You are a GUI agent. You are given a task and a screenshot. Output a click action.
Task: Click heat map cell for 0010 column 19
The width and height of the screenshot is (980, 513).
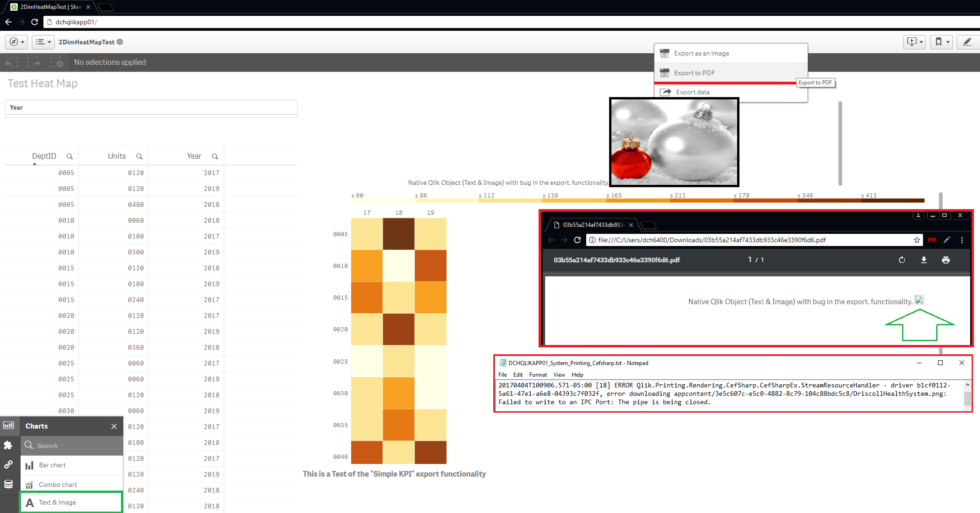[x=431, y=266]
